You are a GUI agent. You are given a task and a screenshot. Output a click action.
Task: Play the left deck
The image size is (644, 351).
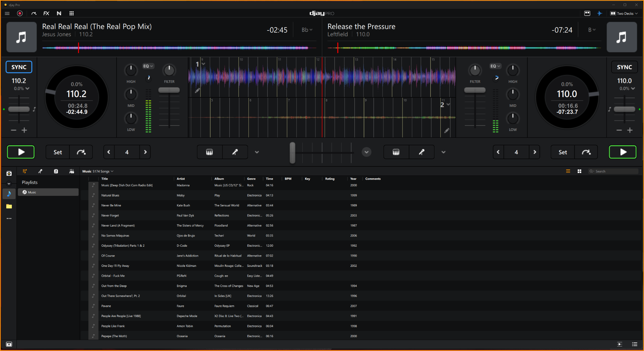click(x=21, y=152)
